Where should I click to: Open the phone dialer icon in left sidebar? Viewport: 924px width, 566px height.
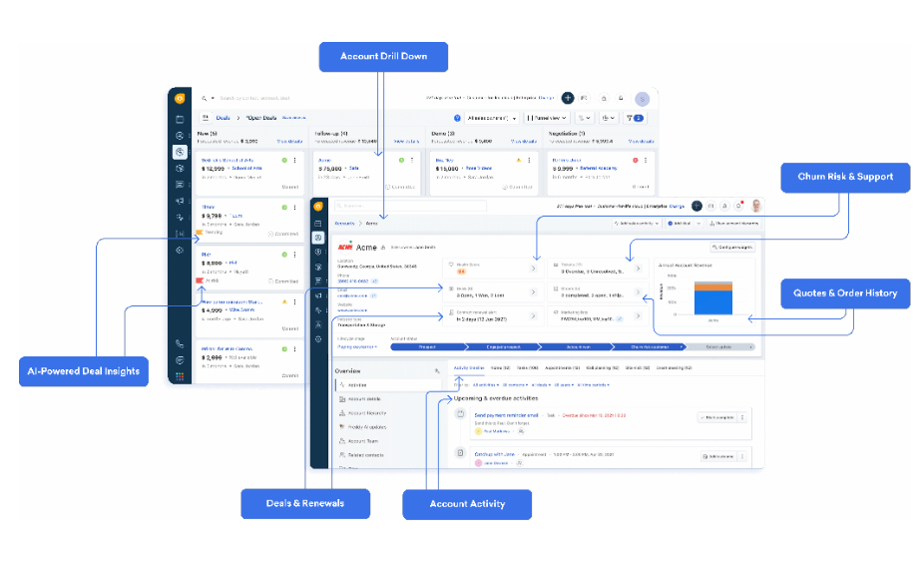click(180, 343)
